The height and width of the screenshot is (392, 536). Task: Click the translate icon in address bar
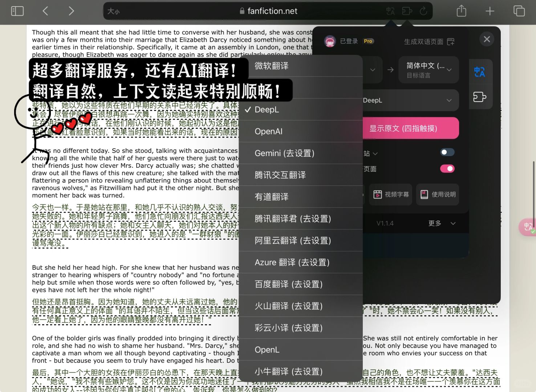(x=391, y=11)
